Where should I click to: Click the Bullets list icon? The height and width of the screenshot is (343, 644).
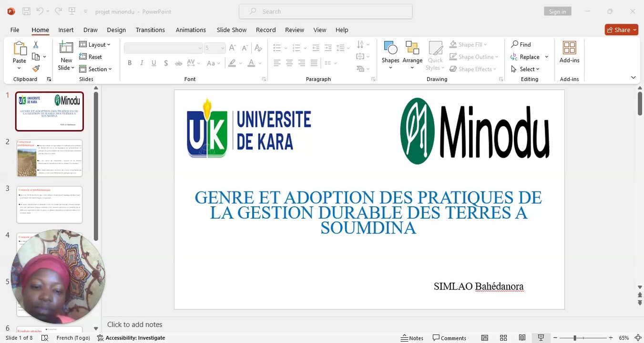pyautogui.click(x=277, y=48)
